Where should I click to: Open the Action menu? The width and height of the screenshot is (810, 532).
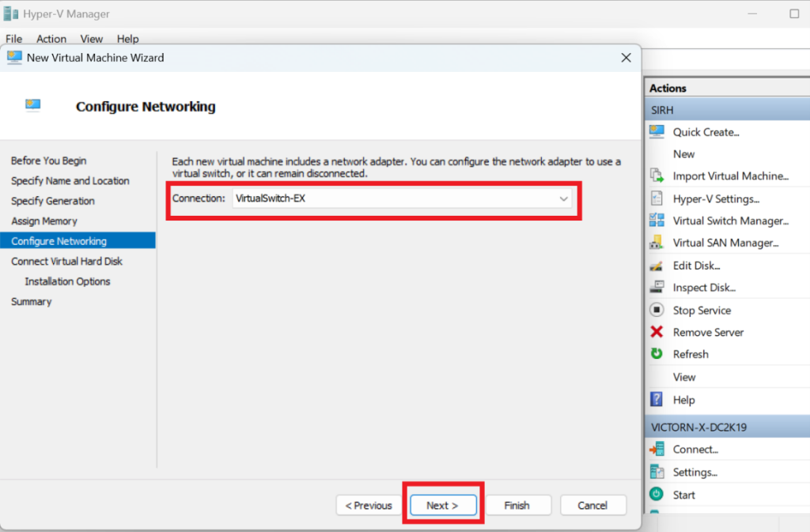51,39
